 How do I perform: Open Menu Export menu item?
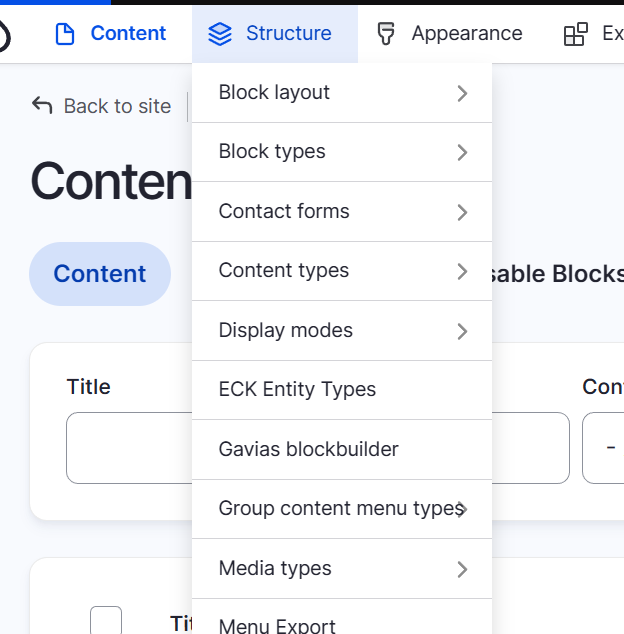277,625
